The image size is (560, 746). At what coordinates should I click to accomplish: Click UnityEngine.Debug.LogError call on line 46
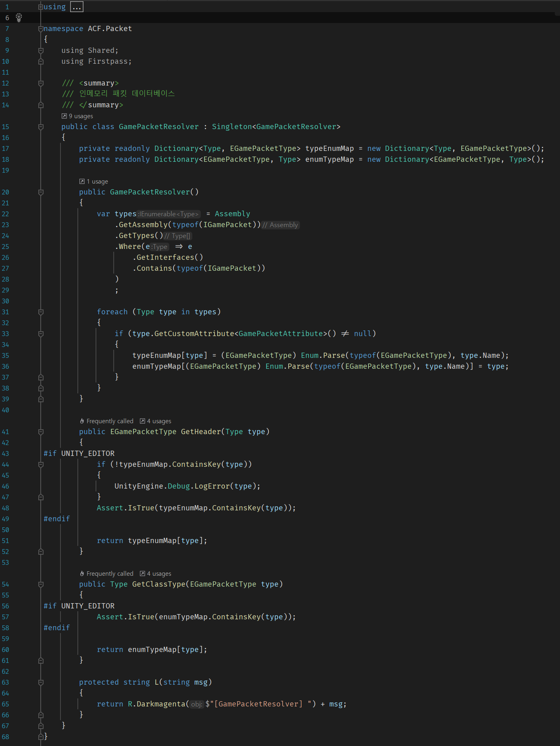pos(187,486)
